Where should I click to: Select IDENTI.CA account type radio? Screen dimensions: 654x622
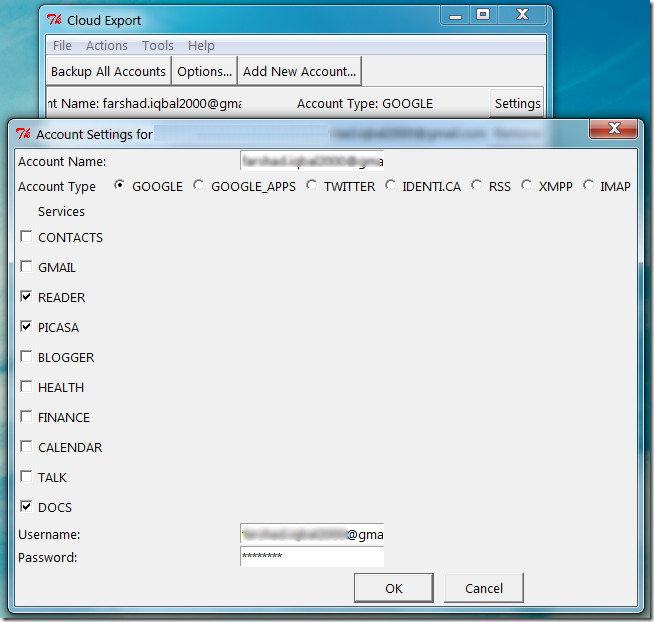click(390, 185)
